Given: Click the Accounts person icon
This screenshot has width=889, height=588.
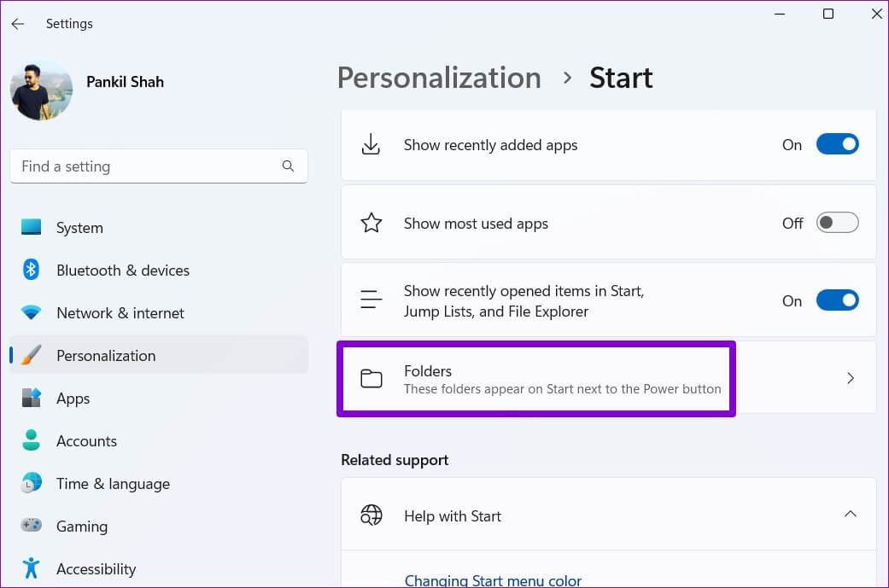Looking at the screenshot, I should tap(32, 440).
